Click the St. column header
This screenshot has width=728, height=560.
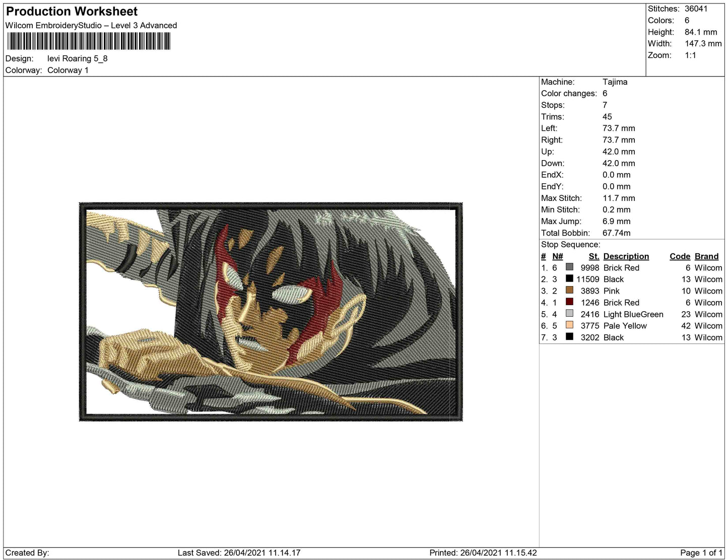pyautogui.click(x=594, y=256)
